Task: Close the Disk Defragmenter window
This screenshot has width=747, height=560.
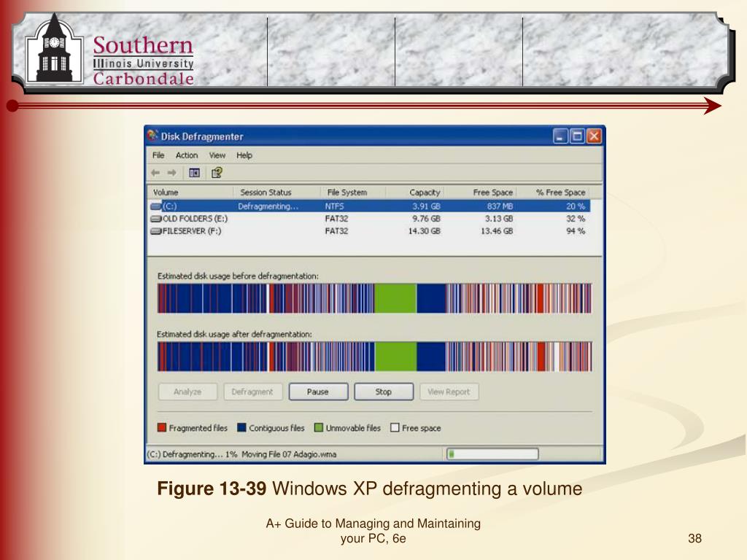Action: pos(594,136)
